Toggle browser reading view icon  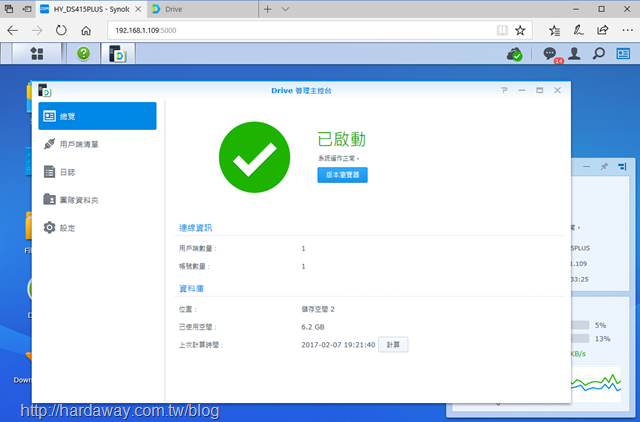point(502,30)
